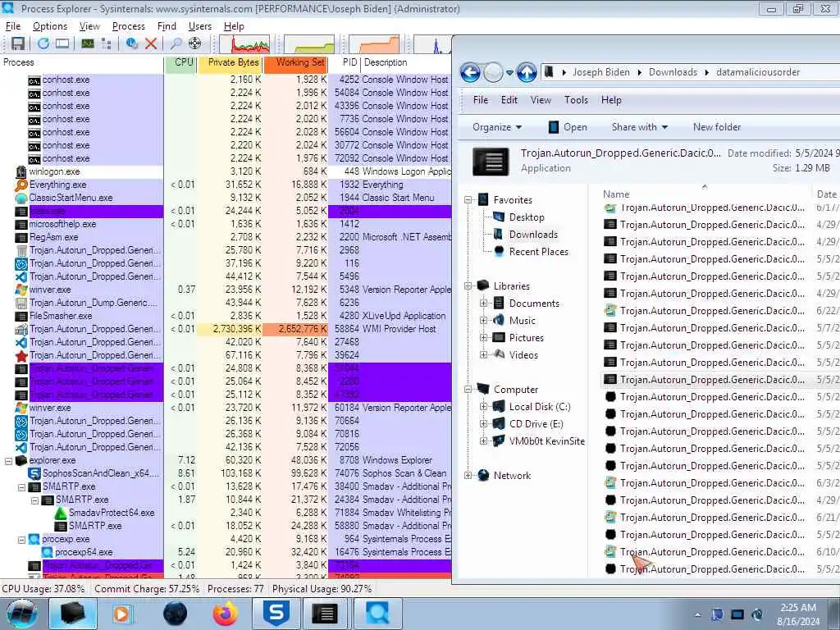Collapse the explorer.exe process tree node
Screen dimensions: 840x630
[x=8, y=461]
